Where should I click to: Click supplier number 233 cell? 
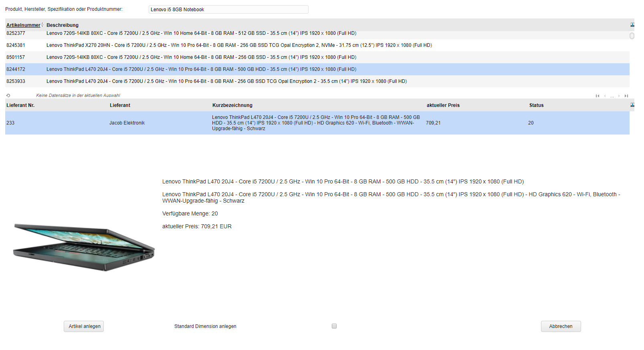click(x=10, y=123)
